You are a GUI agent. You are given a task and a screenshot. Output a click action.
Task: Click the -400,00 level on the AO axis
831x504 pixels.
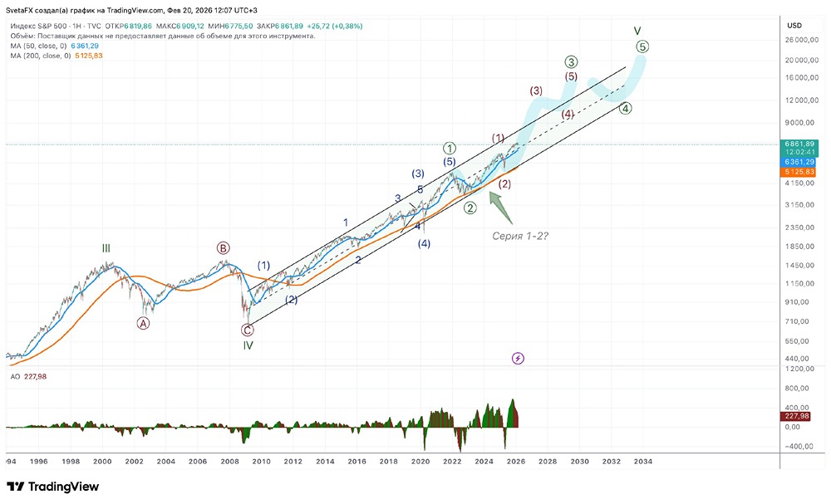[799, 447]
